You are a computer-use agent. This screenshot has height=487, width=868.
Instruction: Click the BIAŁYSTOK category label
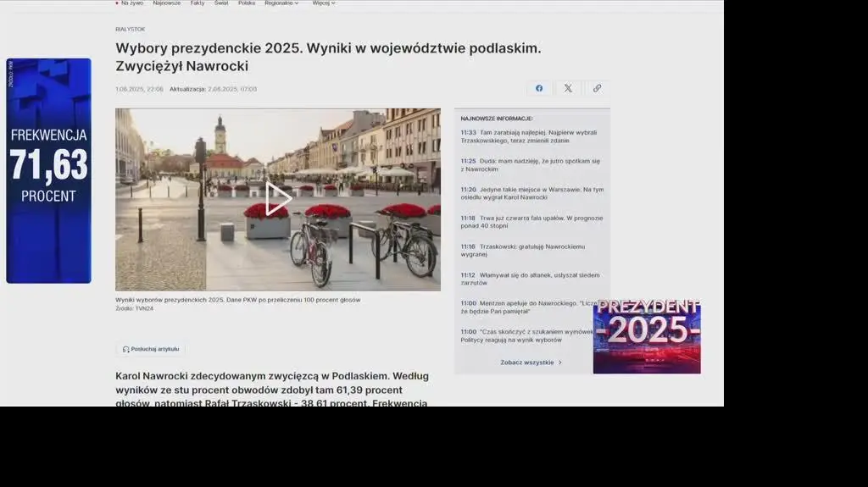point(130,30)
